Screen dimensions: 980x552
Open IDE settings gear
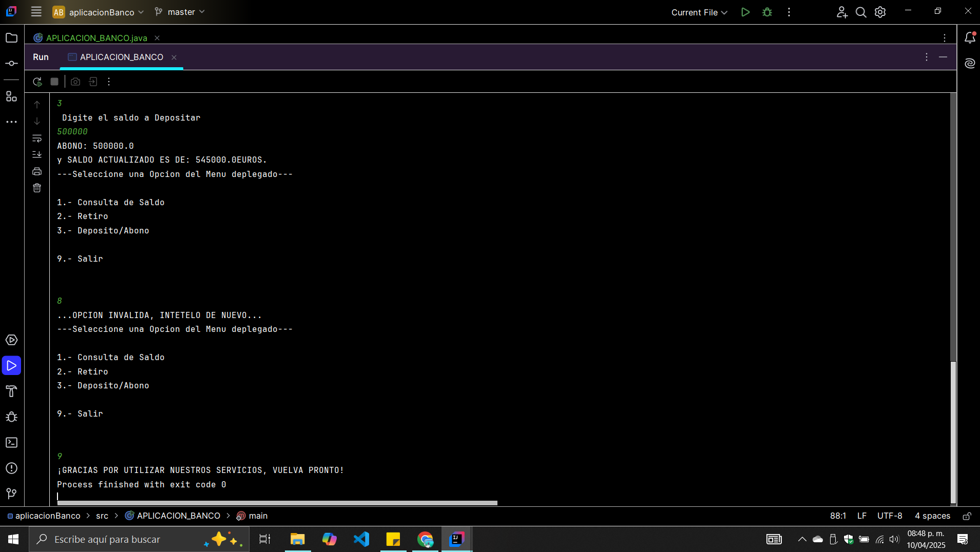click(x=880, y=12)
